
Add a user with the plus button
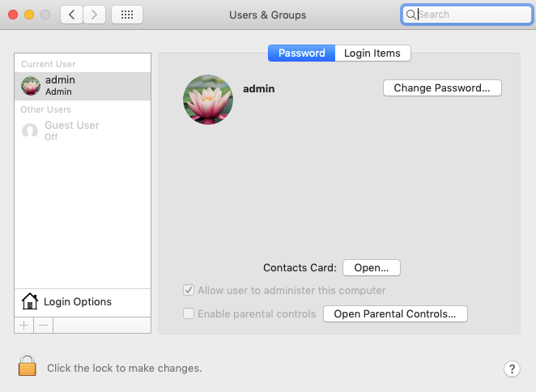pos(23,325)
